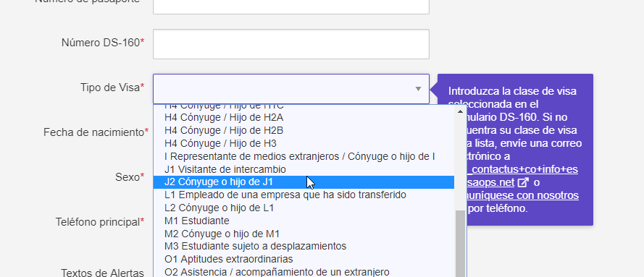Click the 'Fecha de nacimiento' label
This screenshot has width=644, height=277.
tap(96, 132)
